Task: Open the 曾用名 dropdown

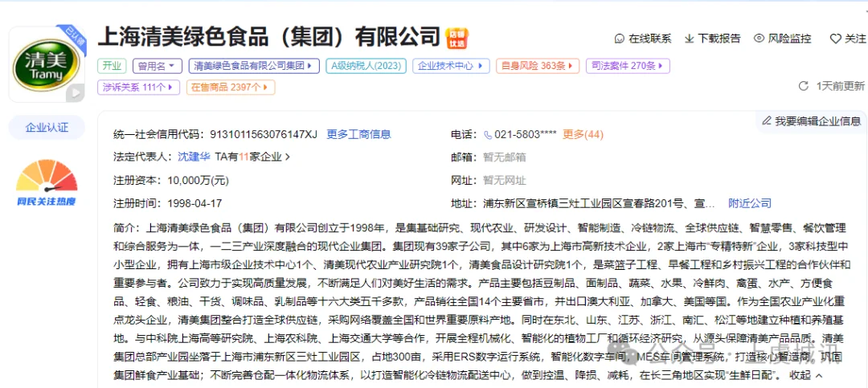Action: point(158,66)
